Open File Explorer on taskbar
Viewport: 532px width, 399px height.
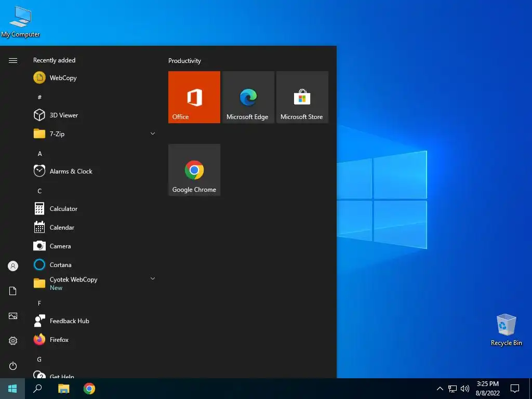point(63,389)
